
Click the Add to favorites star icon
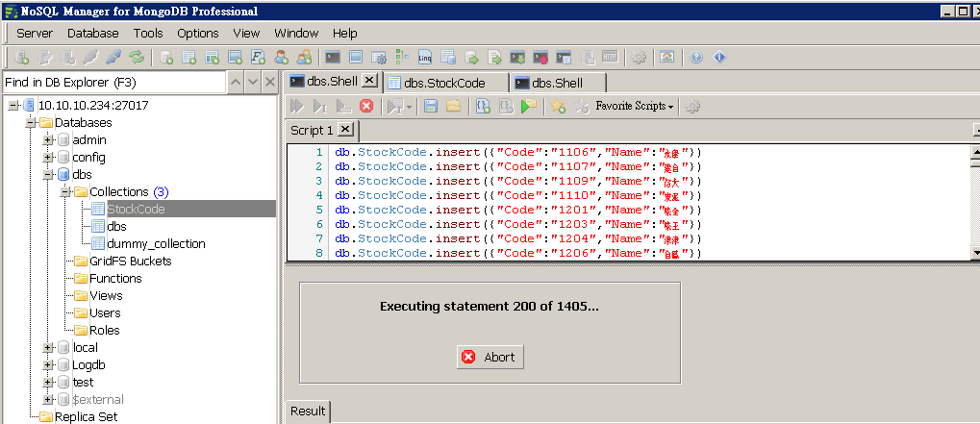(x=558, y=106)
